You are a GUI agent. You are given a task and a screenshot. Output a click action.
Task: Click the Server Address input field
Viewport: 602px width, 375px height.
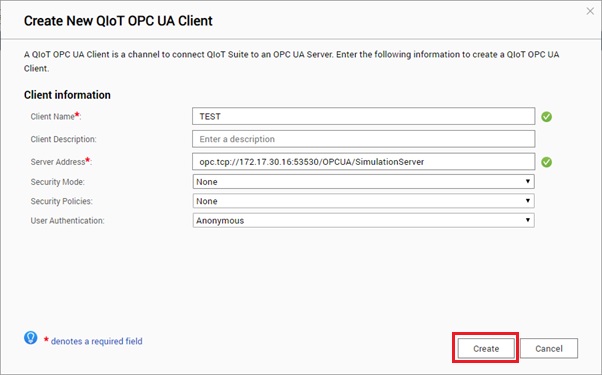363,162
